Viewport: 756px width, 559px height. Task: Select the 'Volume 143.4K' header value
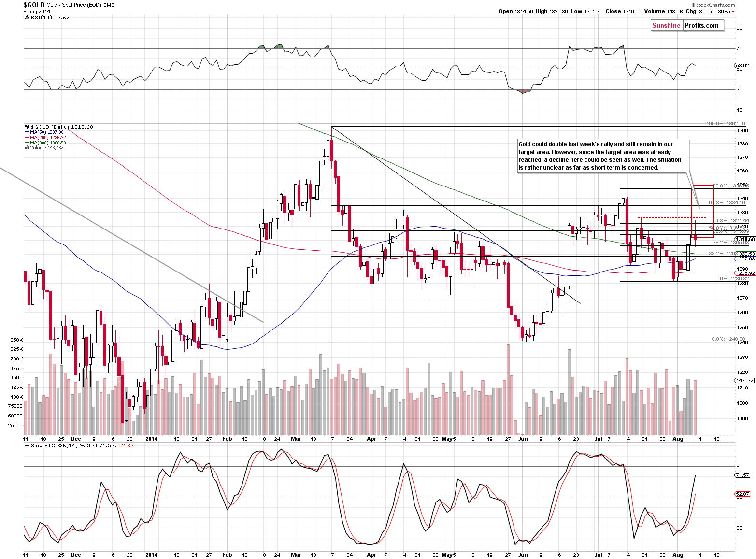pyautogui.click(x=664, y=11)
